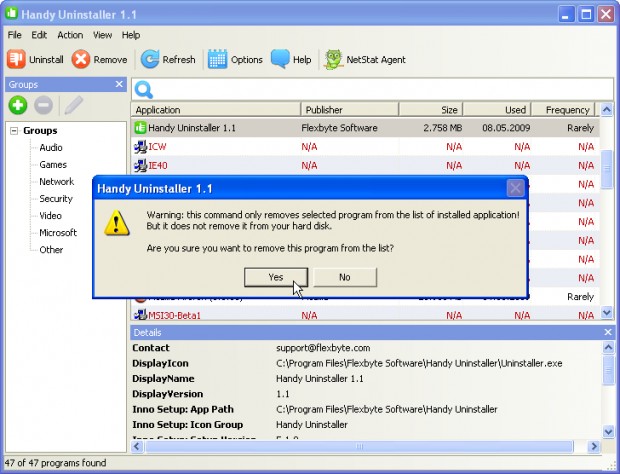Viewport: 620px width, 474px height.
Task: Click the Flexbyte Software publisher cell
Action: (x=339, y=128)
